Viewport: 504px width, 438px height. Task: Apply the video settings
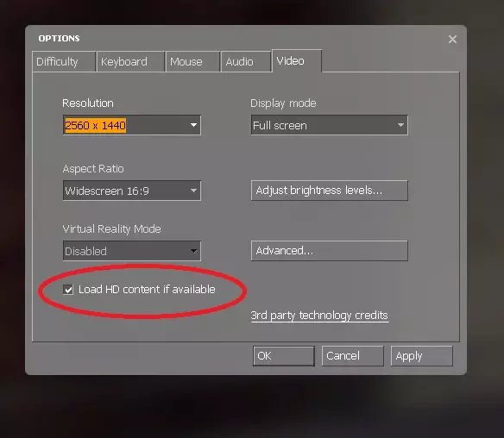422,356
